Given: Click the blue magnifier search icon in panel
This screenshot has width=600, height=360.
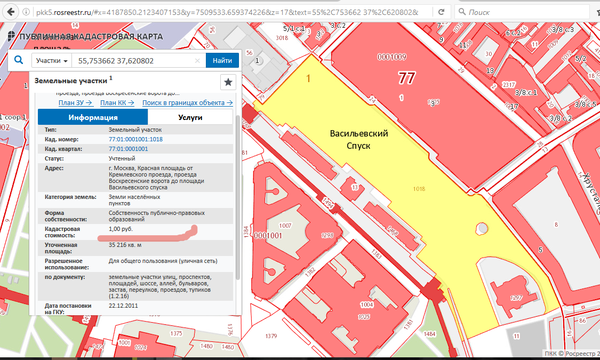Looking at the screenshot, I should (x=18, y=60).
